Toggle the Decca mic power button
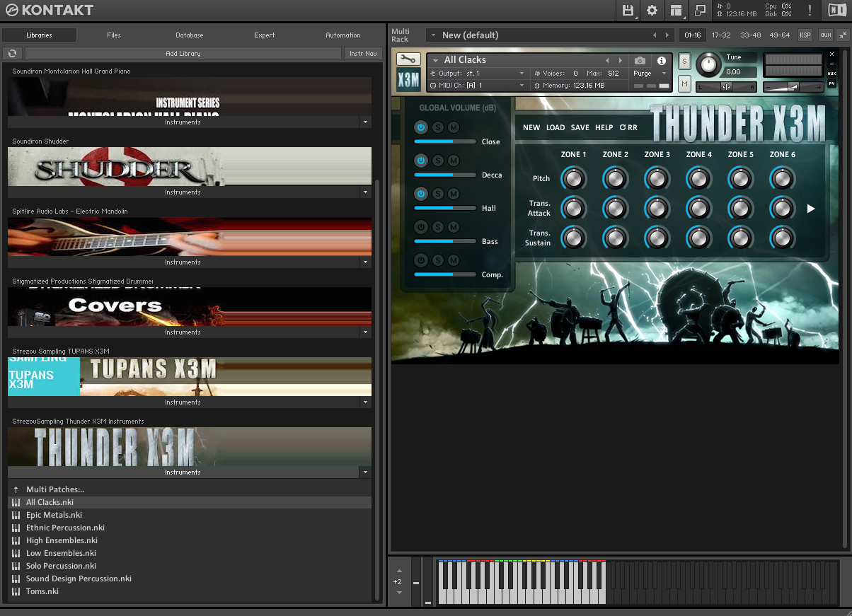 [421, 161]
